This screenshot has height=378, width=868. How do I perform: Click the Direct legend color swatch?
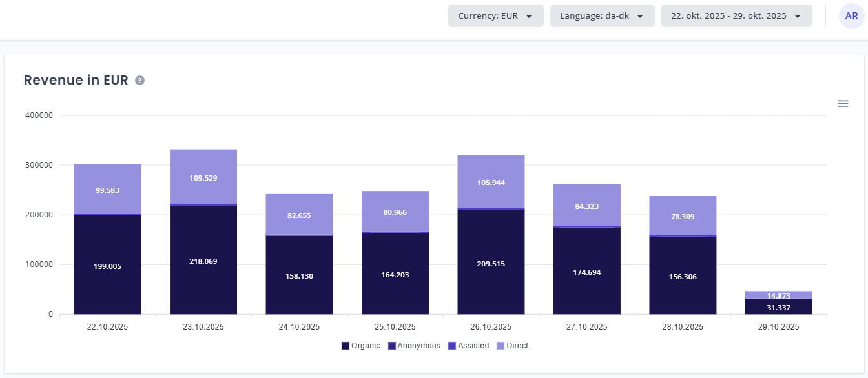pyautogui.click(x=501, y=346)
